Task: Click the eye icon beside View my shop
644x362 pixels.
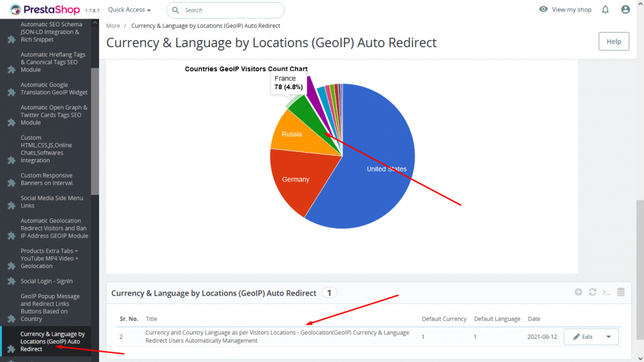Action: tap(544, 9)
